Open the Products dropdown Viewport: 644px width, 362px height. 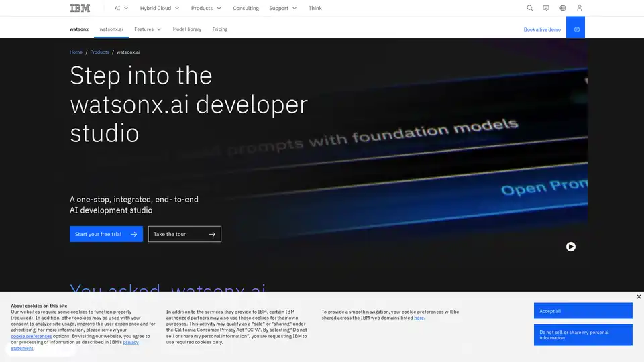click(206, 8)
